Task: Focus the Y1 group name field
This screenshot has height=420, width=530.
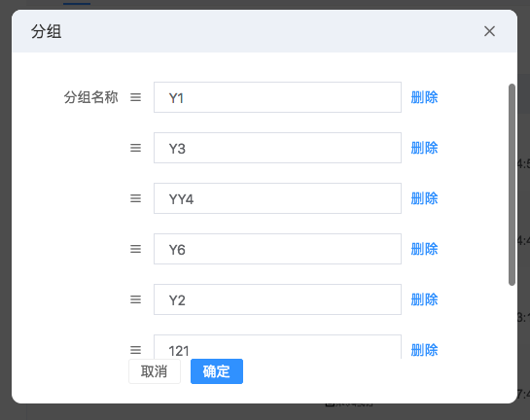Action: click(x=277, y=97)
